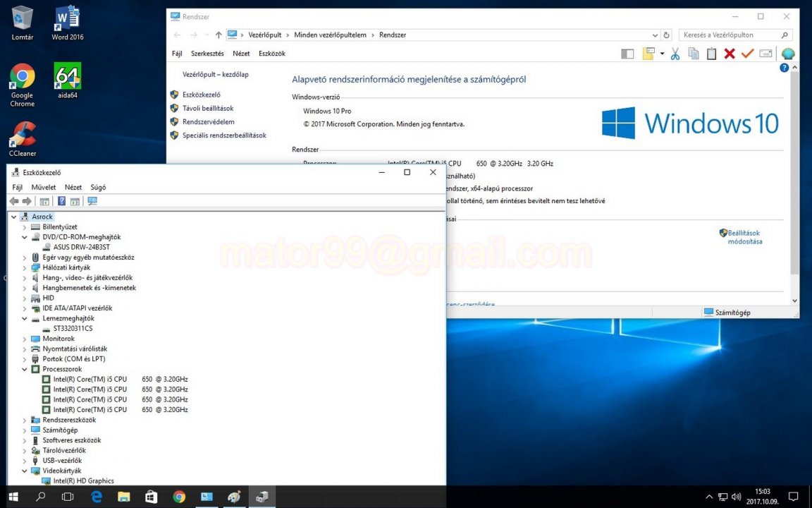Click the refresh icon beside address bar
The width and height of the screenshot is (812, 508).
[x=667, y=35]
